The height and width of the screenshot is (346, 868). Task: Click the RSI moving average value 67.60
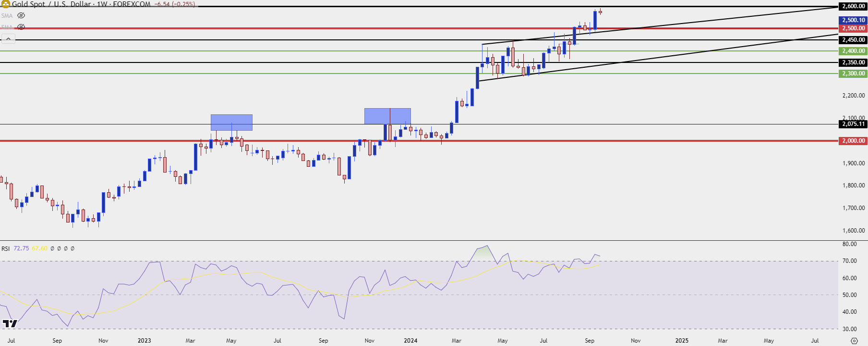[x=39, y=248]
